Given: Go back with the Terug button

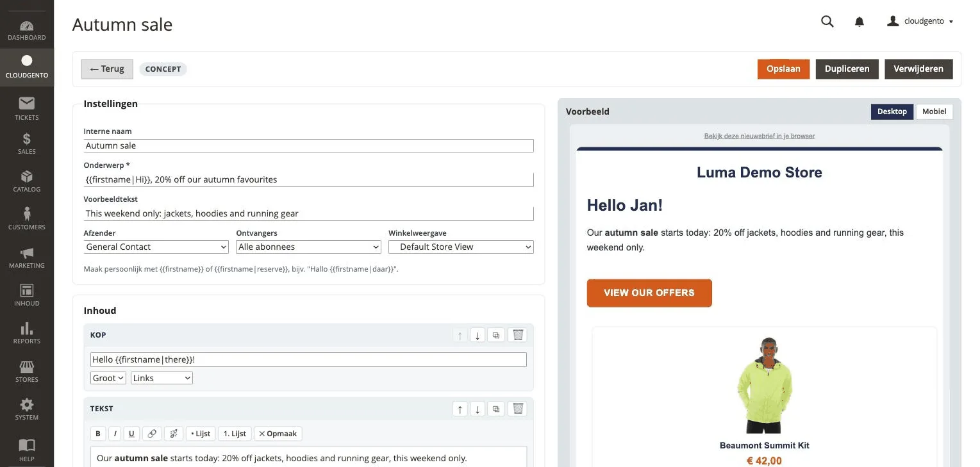Looking at the screenshot, I should [x=107, y=69].
